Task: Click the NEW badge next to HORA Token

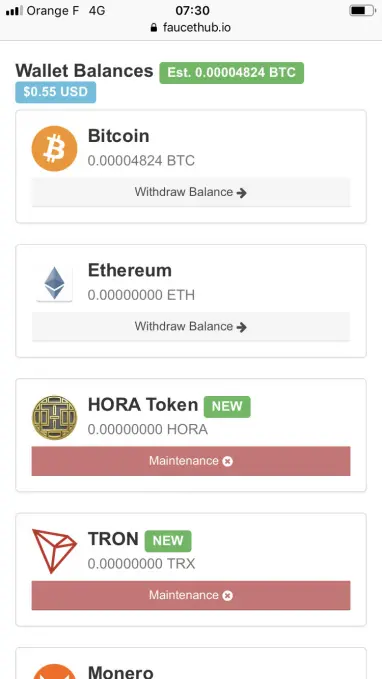Action: 227,407
